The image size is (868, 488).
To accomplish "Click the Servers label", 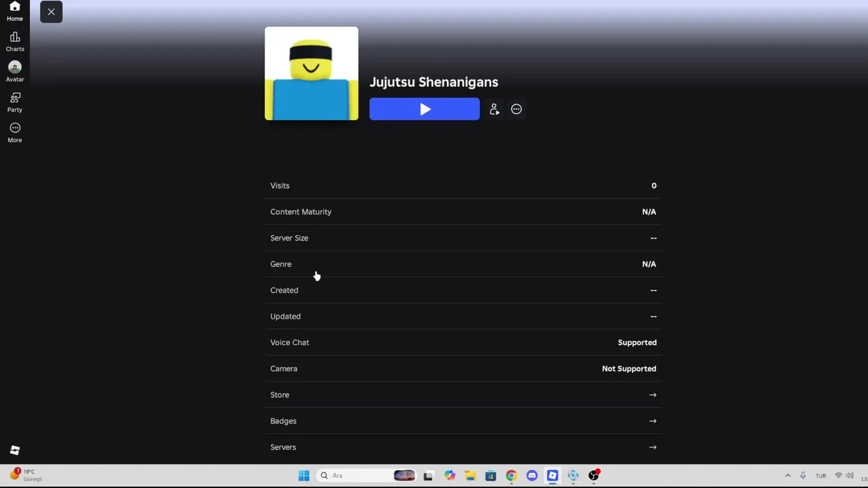I will [x=283, y=447].
